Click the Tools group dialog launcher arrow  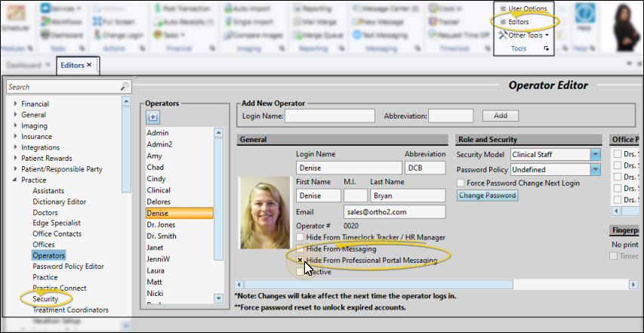(x=547, y=48)
